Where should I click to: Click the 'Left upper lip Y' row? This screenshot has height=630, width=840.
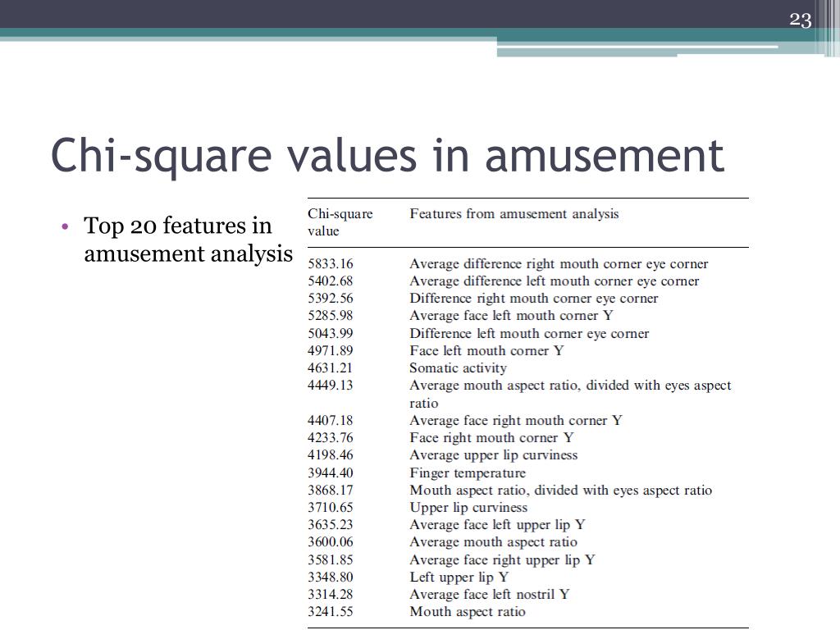[x=459, y=577]
